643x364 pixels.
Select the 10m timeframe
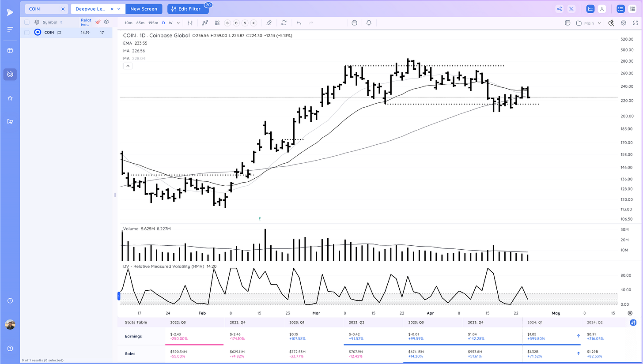tap(128, 23)
